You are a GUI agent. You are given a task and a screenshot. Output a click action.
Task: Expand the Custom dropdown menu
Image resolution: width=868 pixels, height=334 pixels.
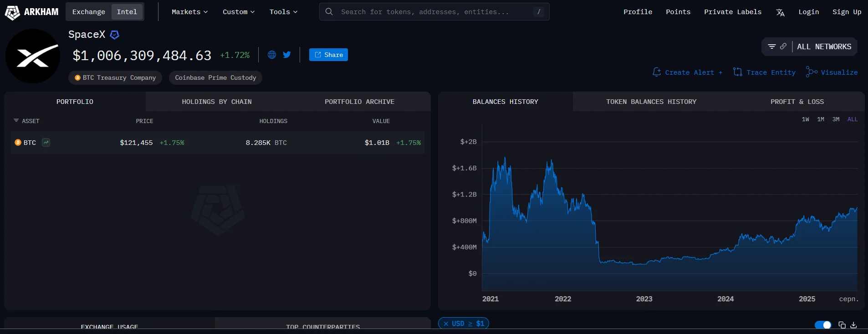click(x=239, y=12)
